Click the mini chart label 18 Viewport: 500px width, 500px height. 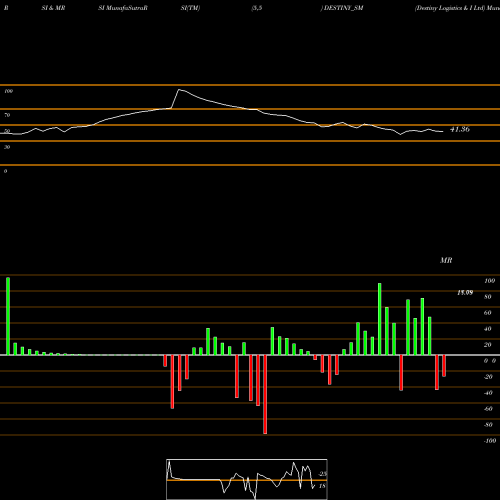322,486
